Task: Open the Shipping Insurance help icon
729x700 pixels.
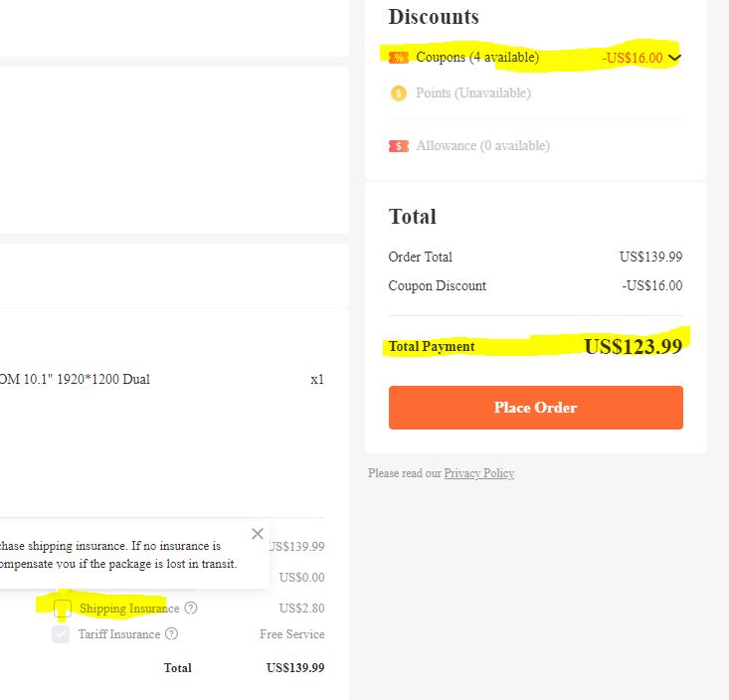Action: click(x=191, y=609)
